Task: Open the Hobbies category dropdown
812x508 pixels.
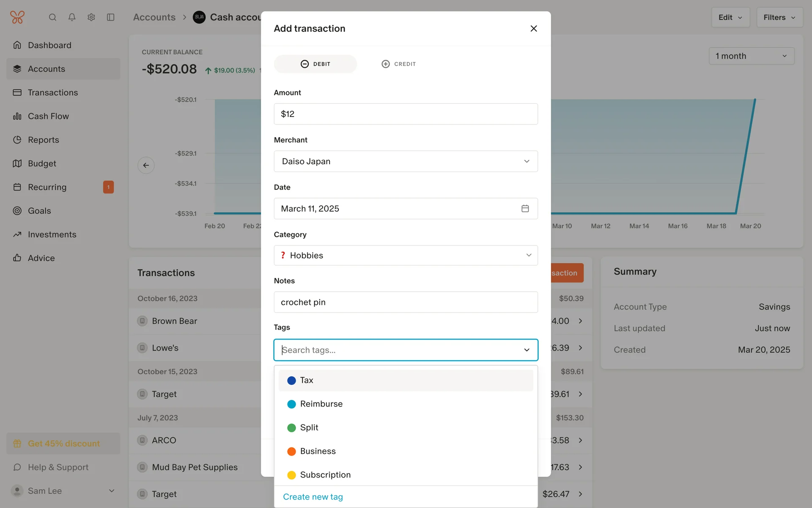Action: (x=405, y=255)
